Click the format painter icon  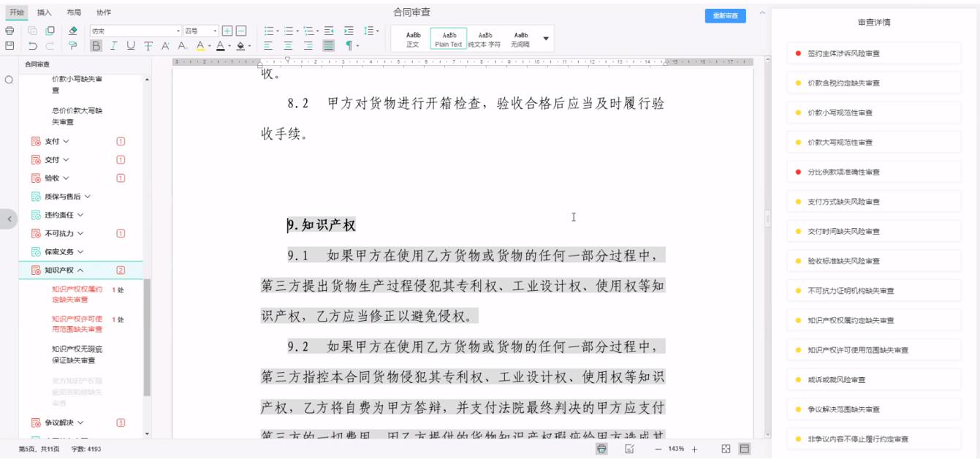tap(72, 45)
